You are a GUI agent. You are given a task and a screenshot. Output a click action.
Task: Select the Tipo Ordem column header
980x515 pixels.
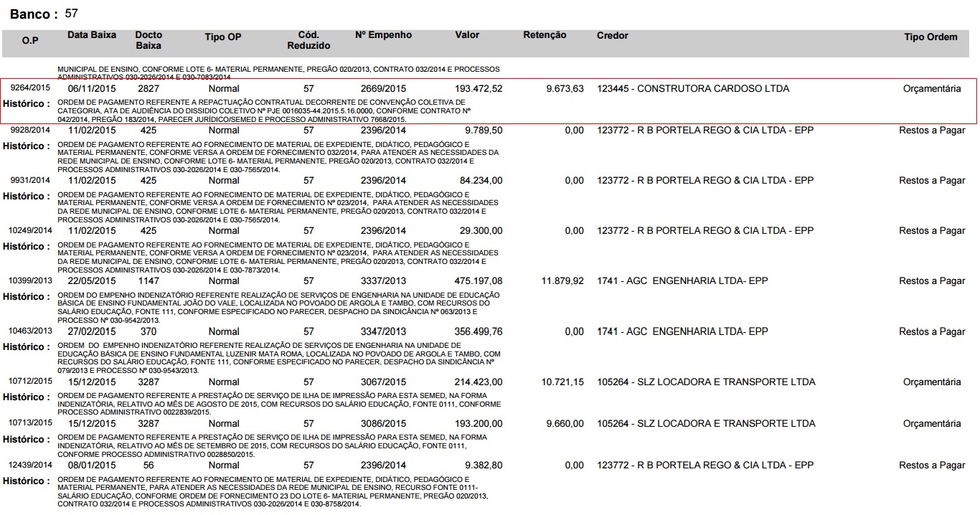click(x=930, y=37)
